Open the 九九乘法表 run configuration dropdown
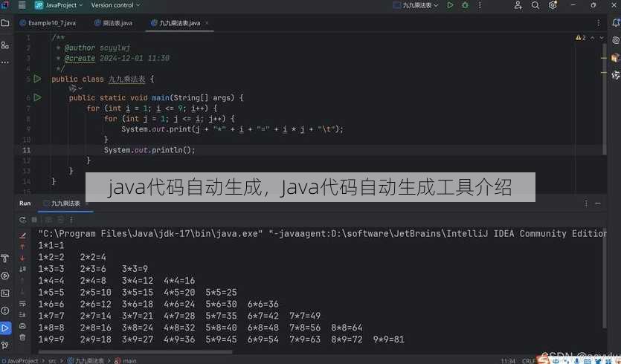 pyautogui.click(x=416, y=5)
